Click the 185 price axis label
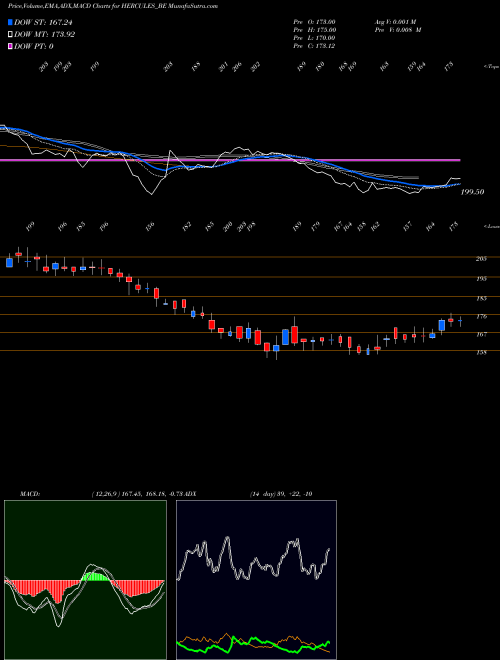The image size is (500, 660). click(x=481, y=298)
